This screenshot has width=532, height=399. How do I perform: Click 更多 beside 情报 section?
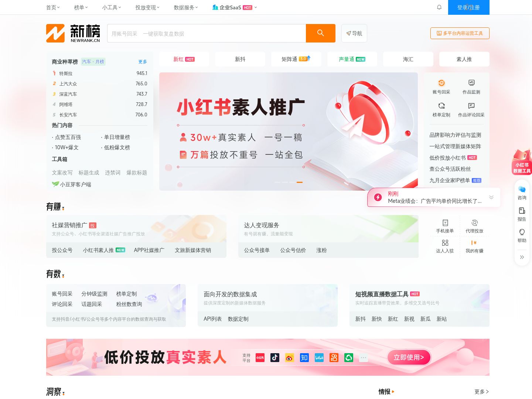(x=482, y=392)
